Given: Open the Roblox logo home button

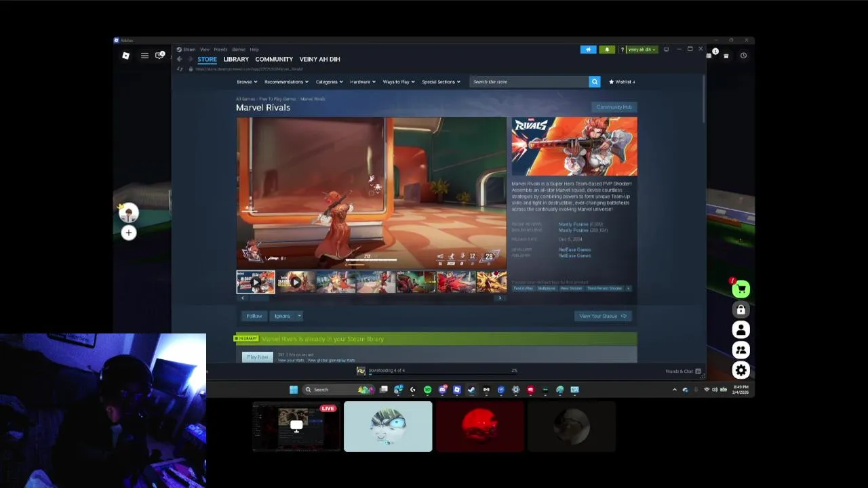Looking at the screenshot, I should [125, 56].
